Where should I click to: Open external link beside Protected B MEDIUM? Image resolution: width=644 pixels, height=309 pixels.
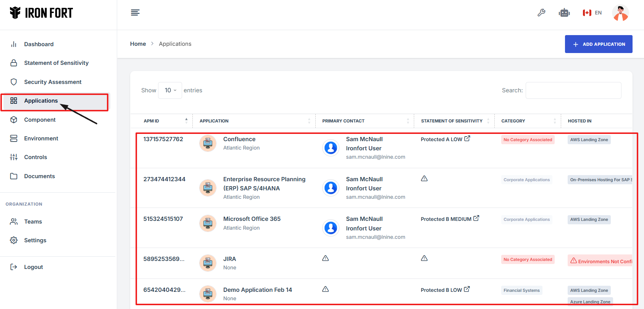[476, 218]
